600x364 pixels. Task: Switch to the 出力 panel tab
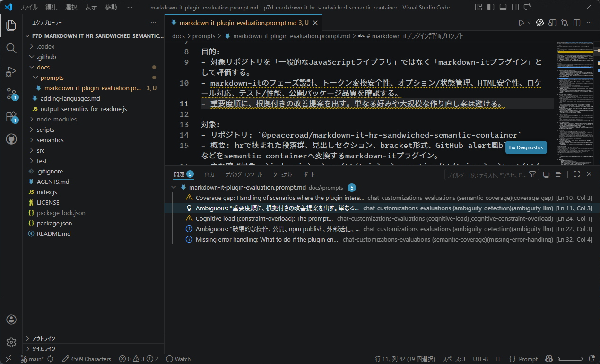point(209,174)
